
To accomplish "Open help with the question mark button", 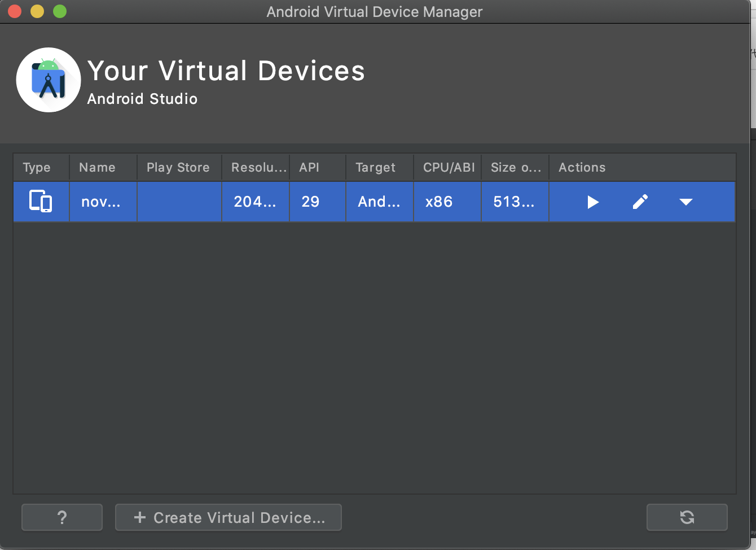I will point(62,517).
